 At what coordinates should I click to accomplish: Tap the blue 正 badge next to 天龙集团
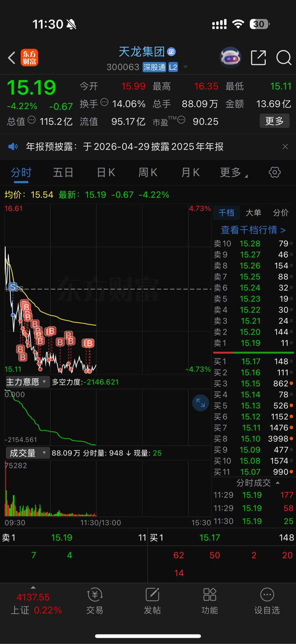tap(172, 52)
